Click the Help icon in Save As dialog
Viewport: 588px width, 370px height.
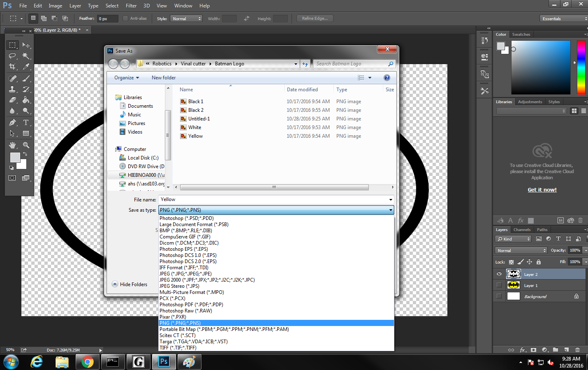(x=387, y=78)
